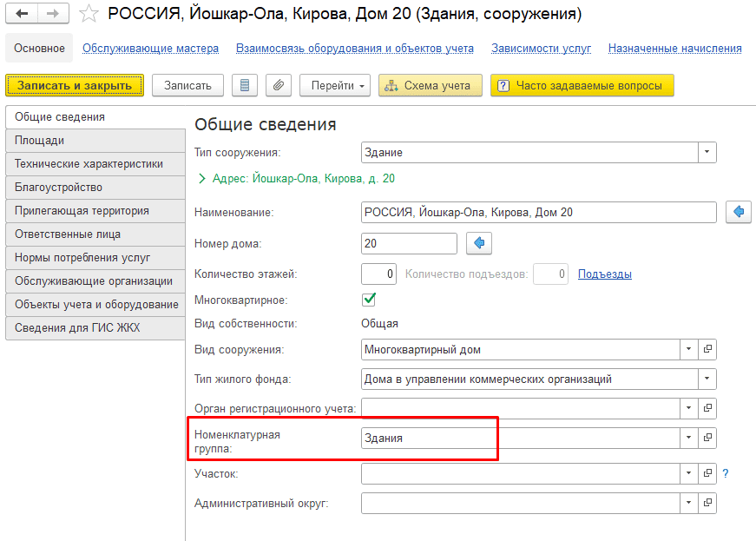This screenshot has width=756, height=541.
Task: Uncheck the Многоквартирное checkbox
Action: click(x=368, y=298)
